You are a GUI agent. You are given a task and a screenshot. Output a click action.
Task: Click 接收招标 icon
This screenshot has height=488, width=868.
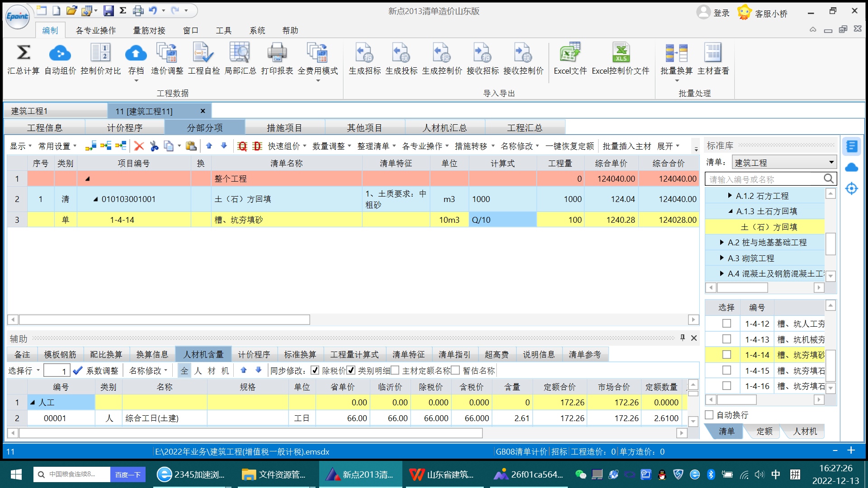[482, 53]
